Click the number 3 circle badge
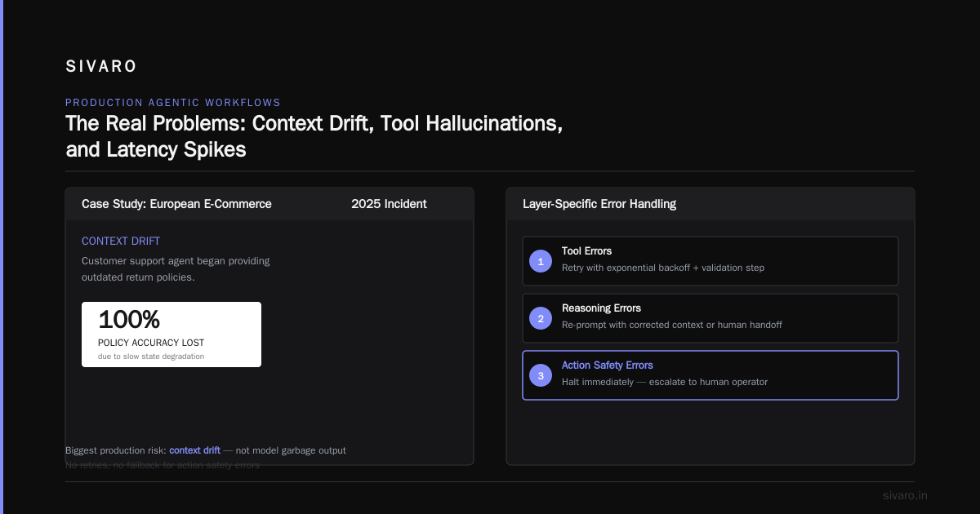This screenshot has width=980, height=514. pos(541,375)
